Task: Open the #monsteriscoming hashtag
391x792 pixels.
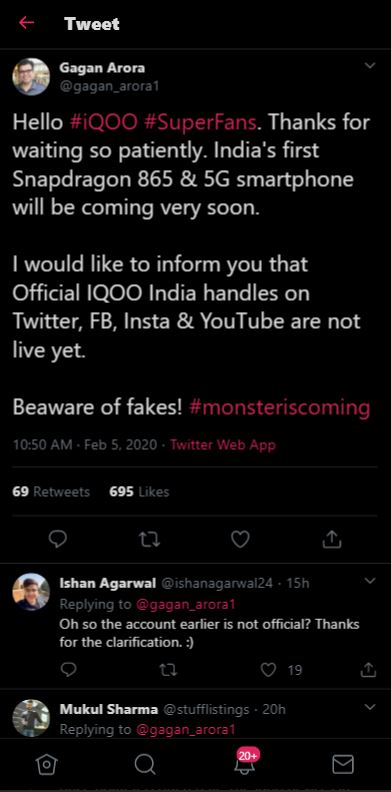Action: point(279,407)
